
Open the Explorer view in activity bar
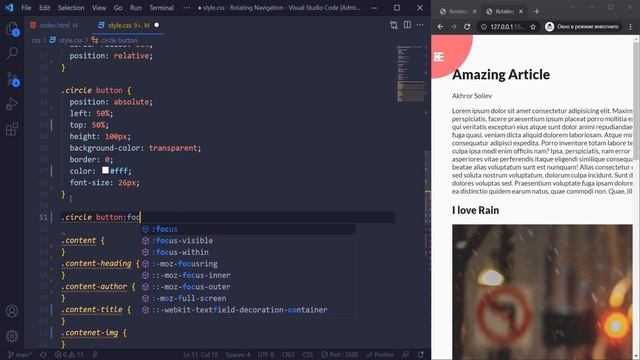tap(12, 29)
